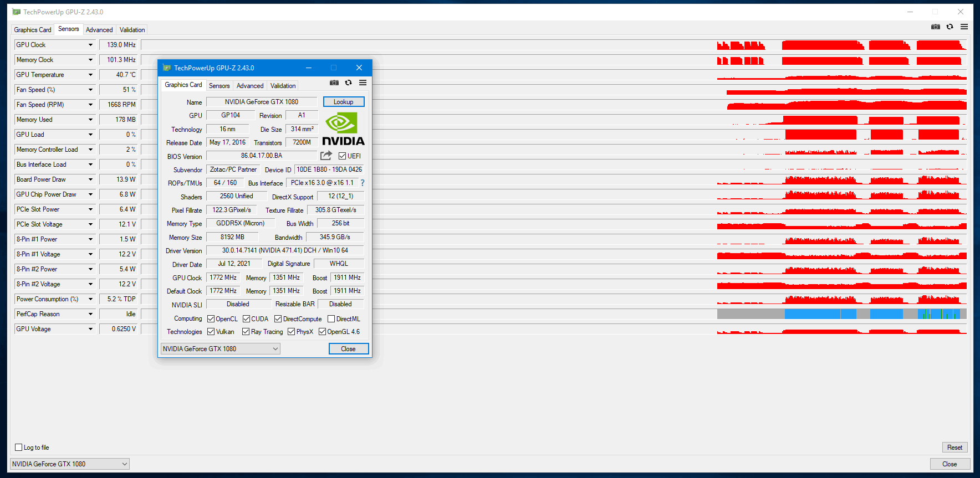This screenshot has height=478, width=980.
Task: Click GPU-Z app icon in front title bar
Action: tap(167, 68)
